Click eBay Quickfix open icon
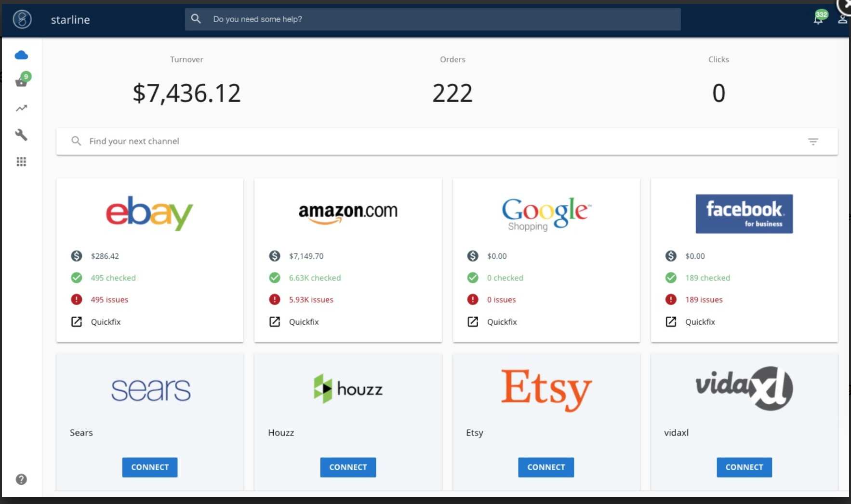 [x=77, y=322]
